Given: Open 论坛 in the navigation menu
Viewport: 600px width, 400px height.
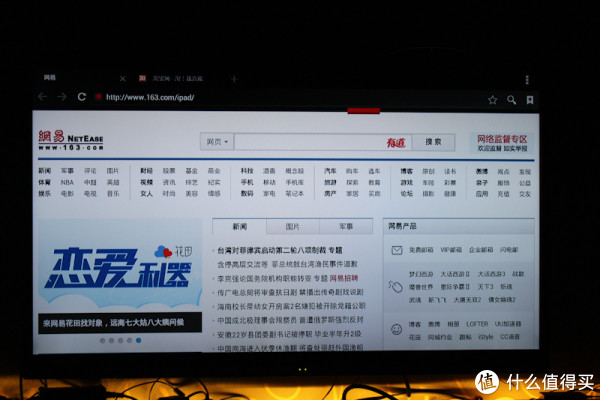Looking at the screenshot, I should pos(406,194).
